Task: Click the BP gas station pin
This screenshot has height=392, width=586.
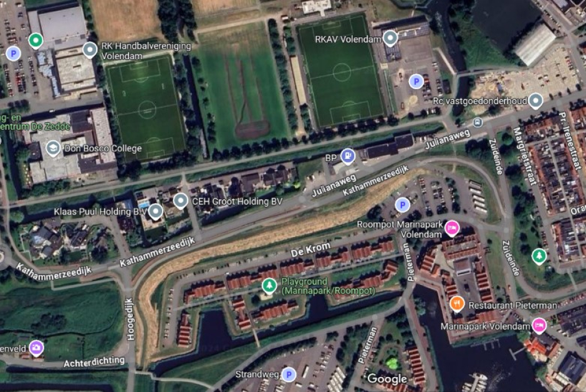Action: click(x=348, y=156)
